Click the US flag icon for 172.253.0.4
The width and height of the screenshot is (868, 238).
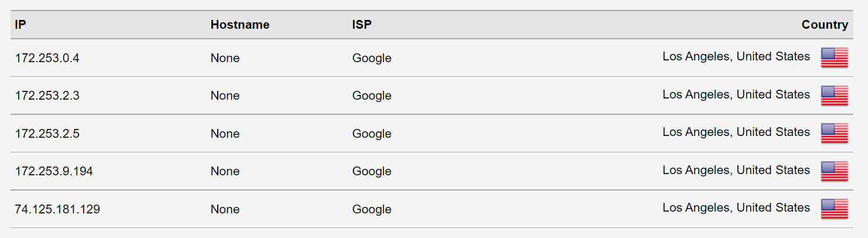click(x=834, y=57)
